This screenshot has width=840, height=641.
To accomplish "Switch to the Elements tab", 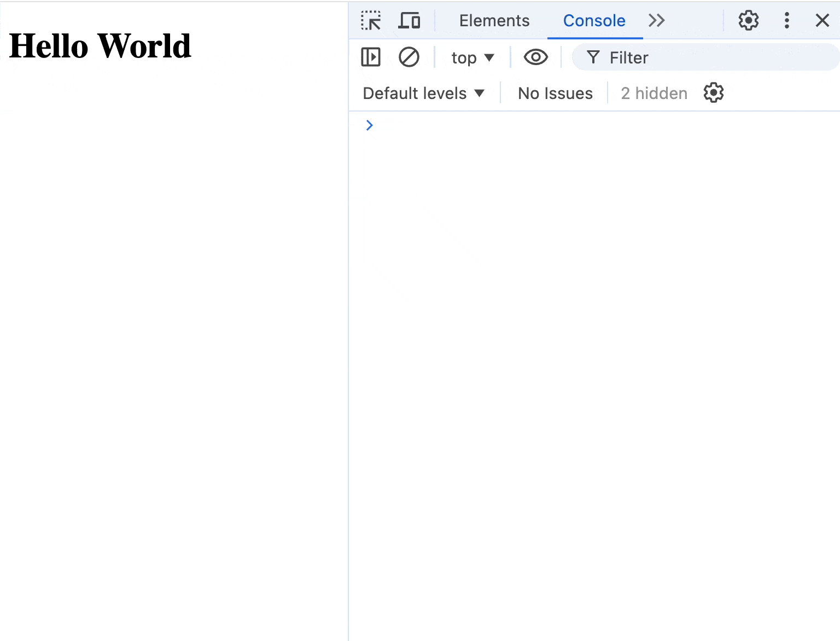I will point(494,21).
